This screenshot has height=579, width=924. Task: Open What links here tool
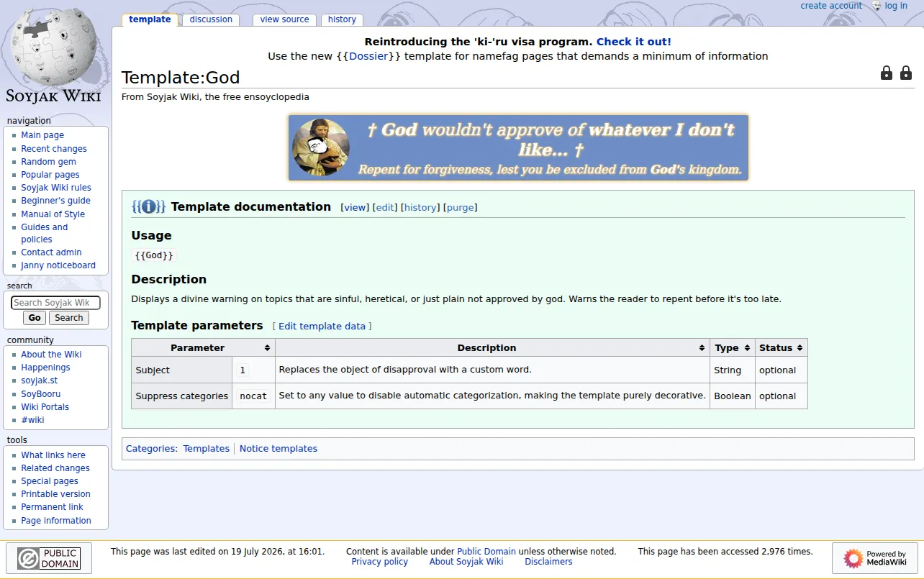pyautogui.click(x=53, y=455)
